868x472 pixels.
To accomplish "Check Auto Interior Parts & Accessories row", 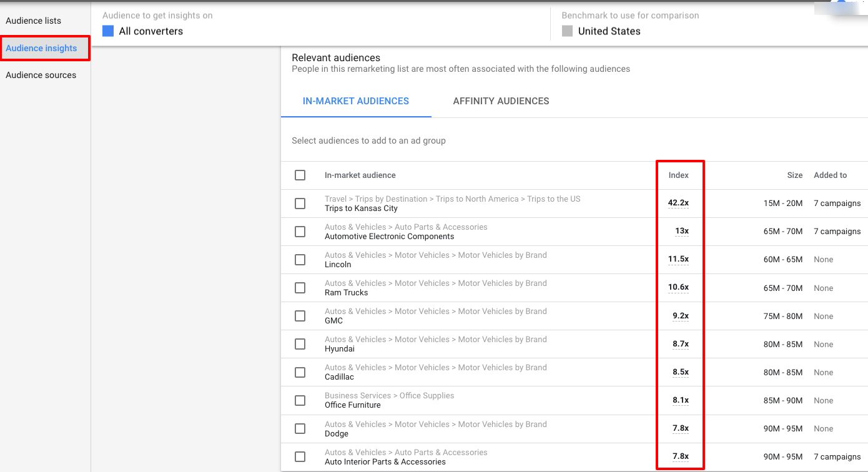I will 300,456.
